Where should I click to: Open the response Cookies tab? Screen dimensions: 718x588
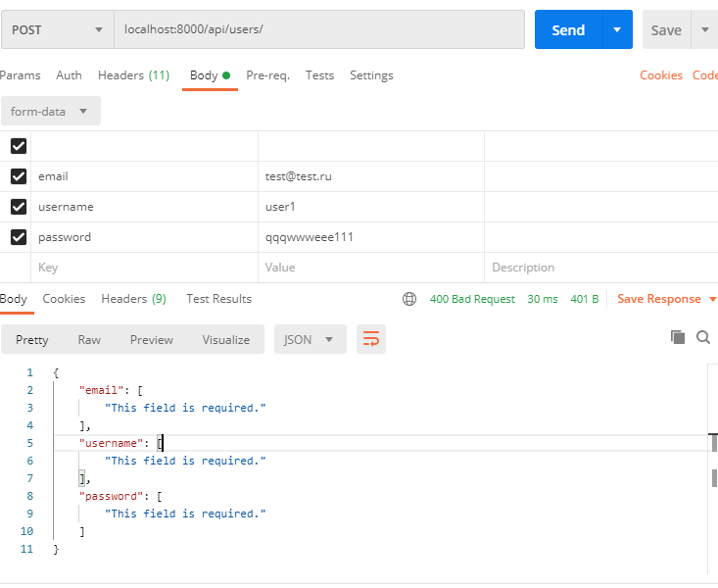(x=64, y=299)
